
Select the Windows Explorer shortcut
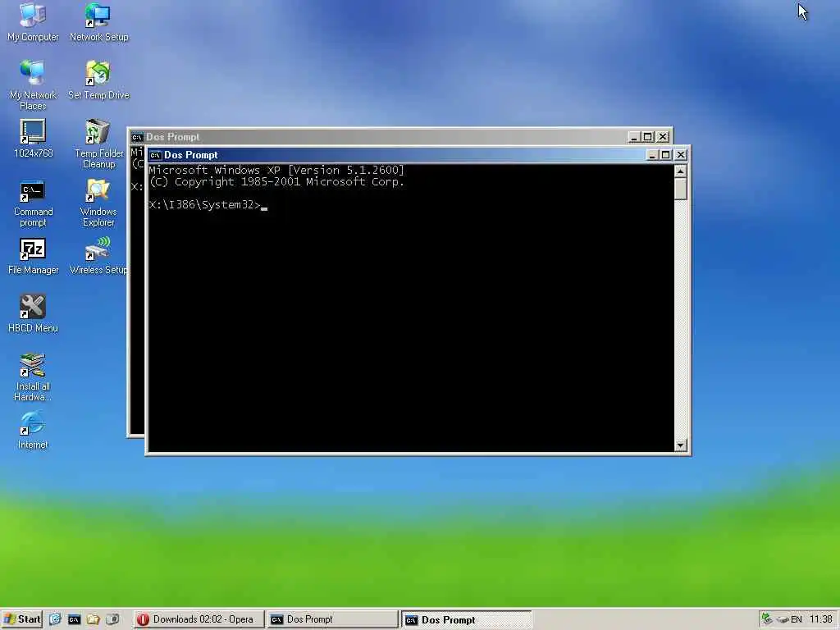pyautogui.click(x=98, y=203)
